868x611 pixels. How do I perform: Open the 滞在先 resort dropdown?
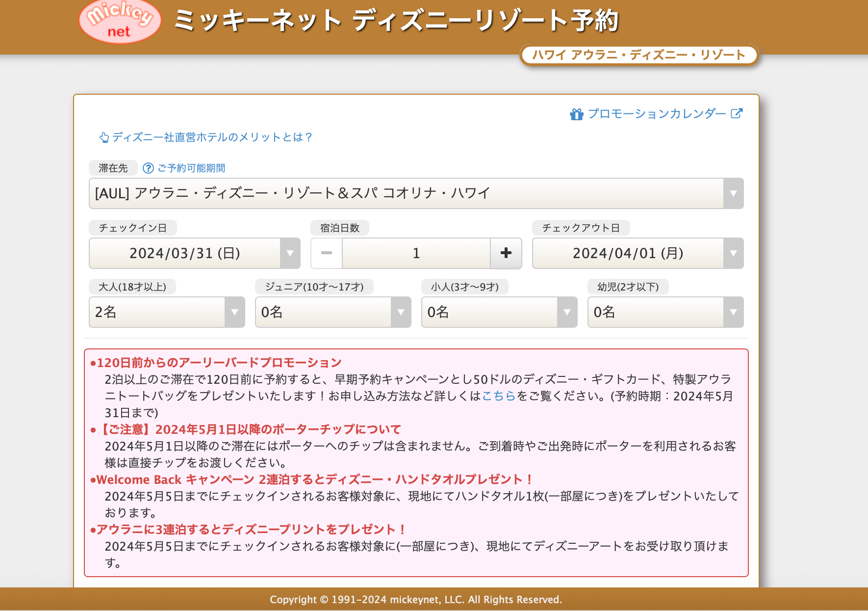pos(416,193)
